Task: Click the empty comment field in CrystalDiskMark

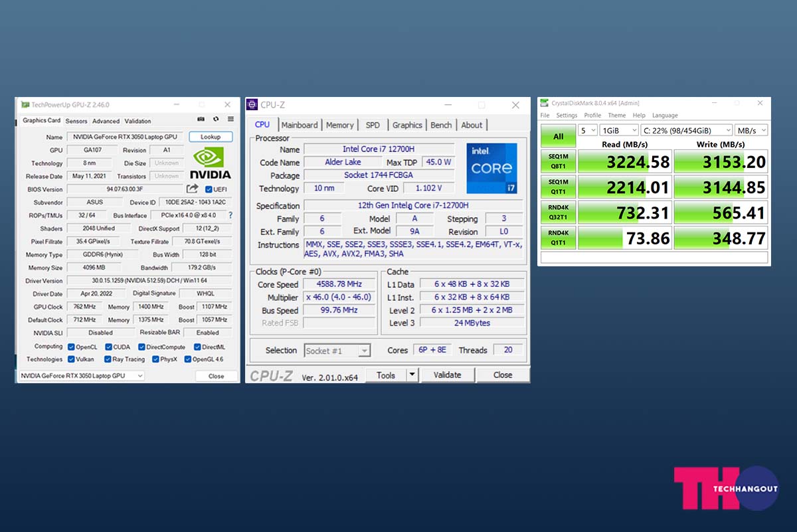Action: (654, 257)
